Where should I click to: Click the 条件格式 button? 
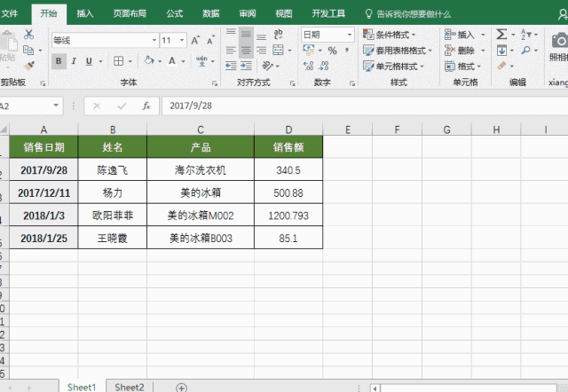(390, 35)
